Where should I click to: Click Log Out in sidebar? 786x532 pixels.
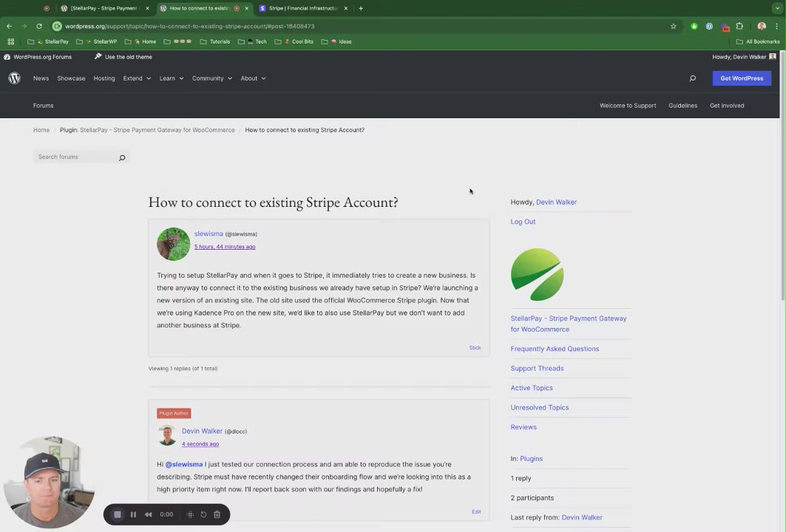tap(523, 222)
